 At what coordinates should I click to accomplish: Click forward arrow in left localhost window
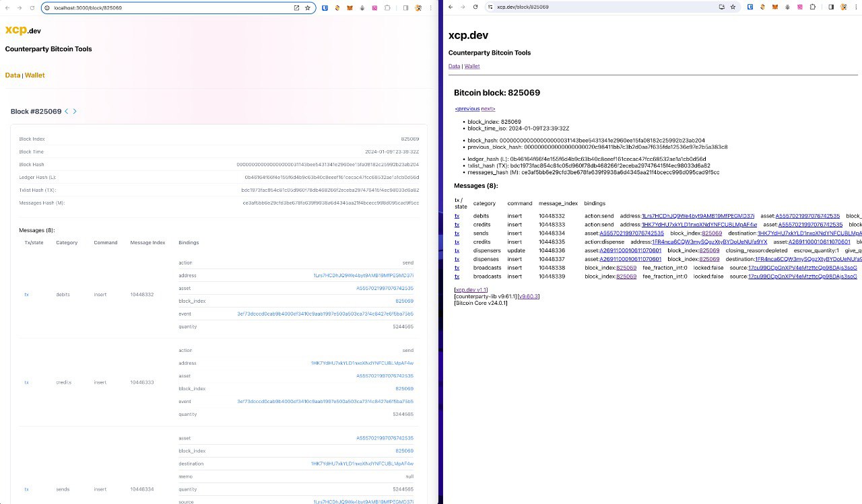[20, 7]
